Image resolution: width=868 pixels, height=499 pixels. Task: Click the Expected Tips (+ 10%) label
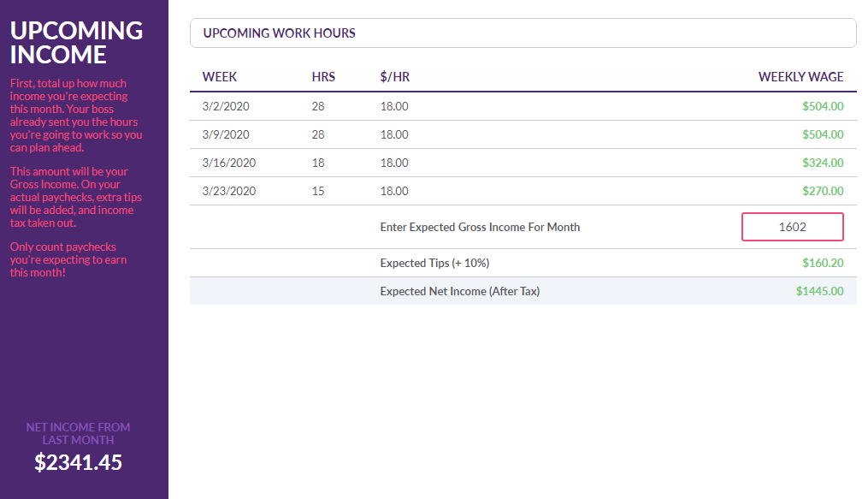[434, 263]
